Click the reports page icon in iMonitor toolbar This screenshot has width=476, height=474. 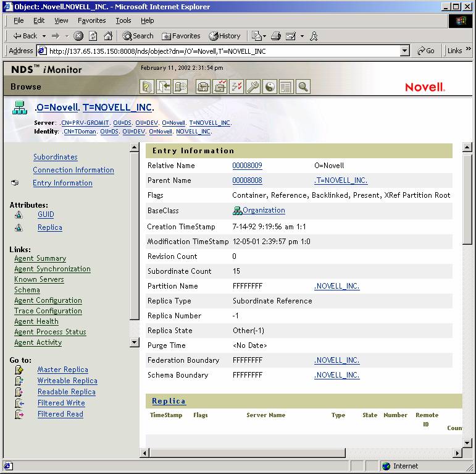[x=286, y=87]
